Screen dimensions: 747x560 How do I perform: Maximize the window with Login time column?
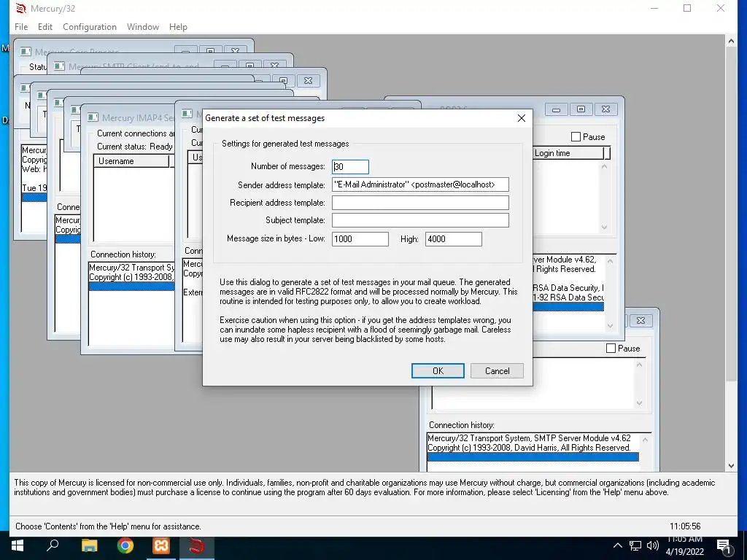point(581,109)
